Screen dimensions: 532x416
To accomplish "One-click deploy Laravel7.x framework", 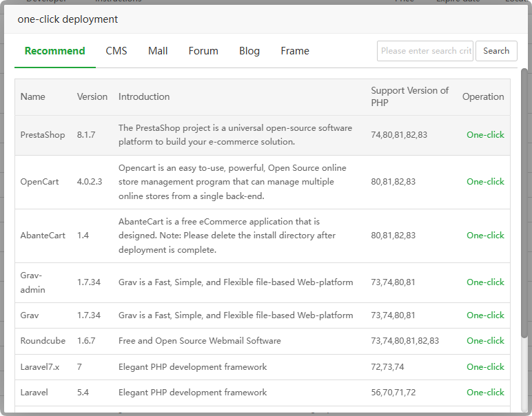I will click(x=485, y=367).
